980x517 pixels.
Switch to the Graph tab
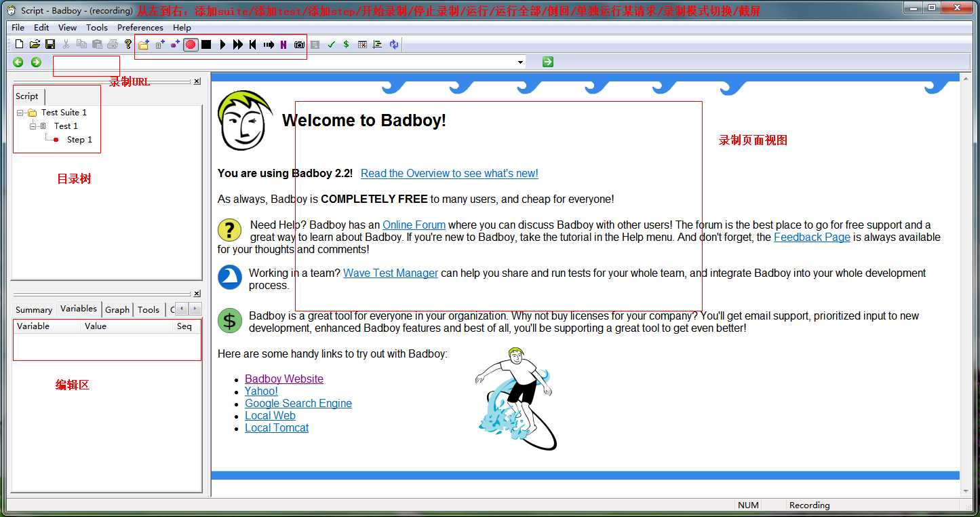(x=117, y=310)
